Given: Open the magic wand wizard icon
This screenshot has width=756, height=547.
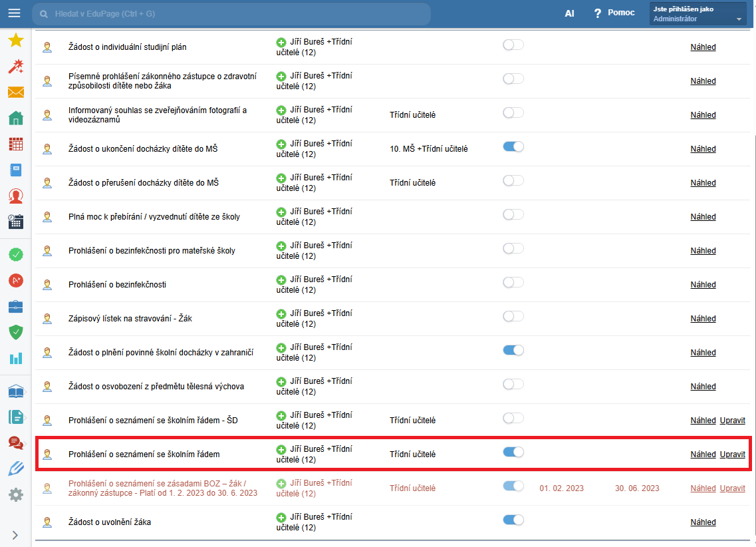Looking at the screenshot, I should (x=16, y=66).
